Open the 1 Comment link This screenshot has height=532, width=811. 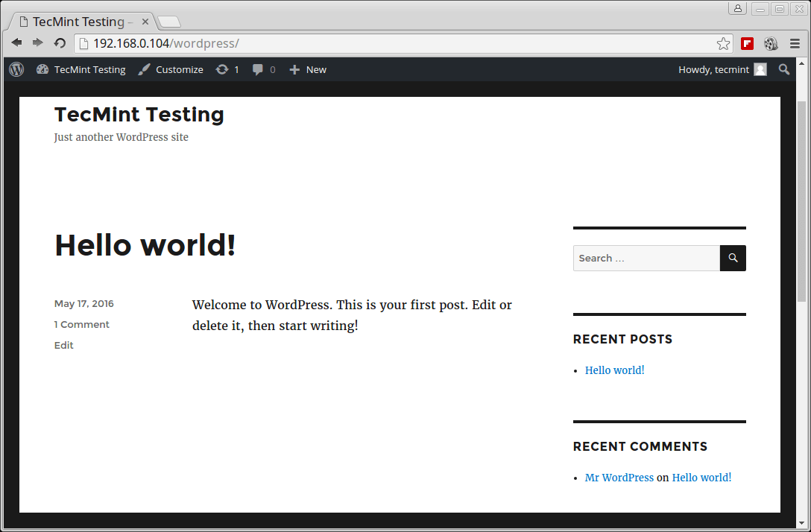[82, 324]
